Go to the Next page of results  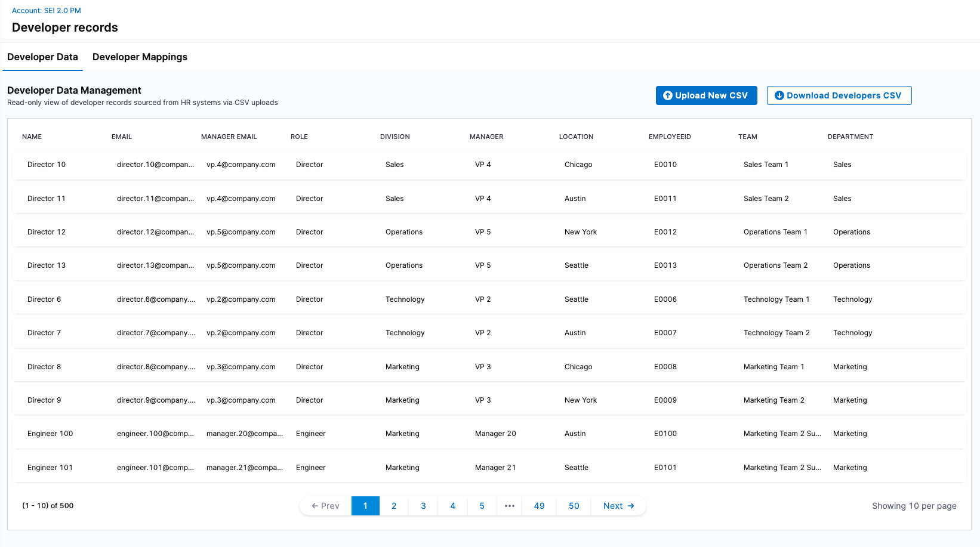[x=618, y=506]
